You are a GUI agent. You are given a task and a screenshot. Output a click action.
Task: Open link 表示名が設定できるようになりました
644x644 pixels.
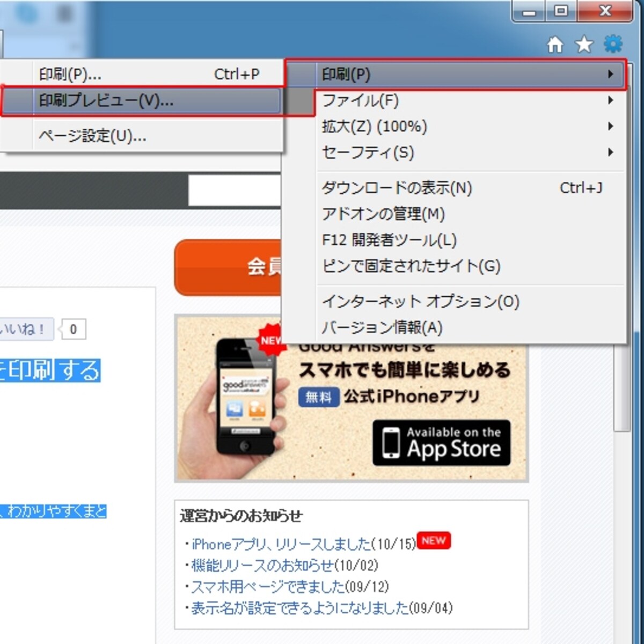click(300, 608)
